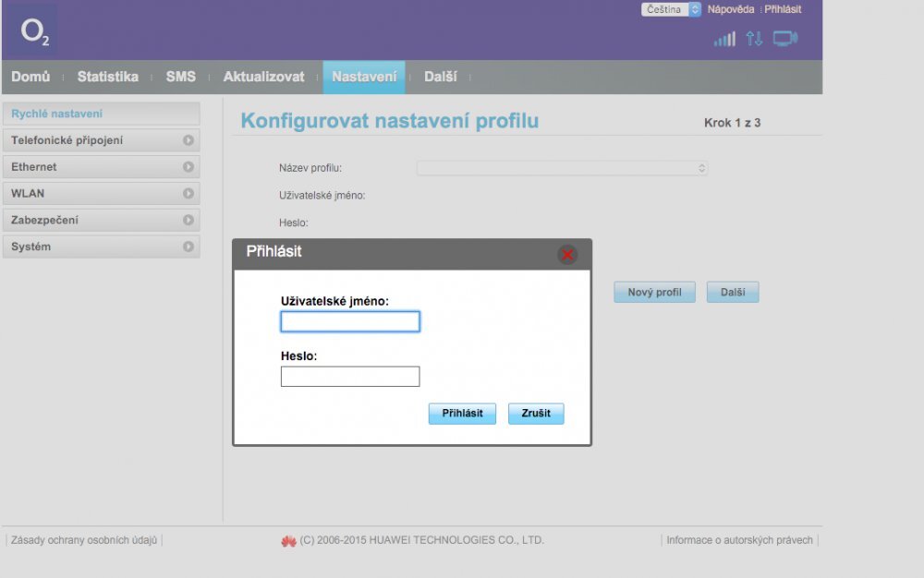The image size is (924, 578).
Task: Switch to the Statistika tab
Action: coord(107,77)
